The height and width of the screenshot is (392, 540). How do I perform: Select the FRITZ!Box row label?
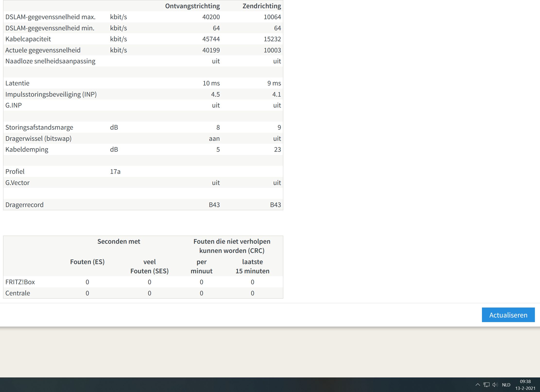coord(20,282)
